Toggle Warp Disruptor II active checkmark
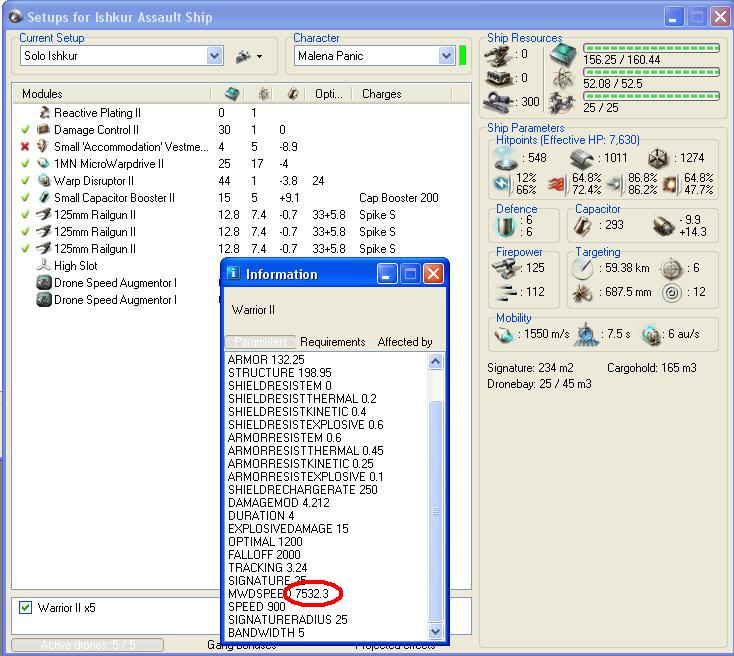 pyautogui.click(x=25, y=181)
